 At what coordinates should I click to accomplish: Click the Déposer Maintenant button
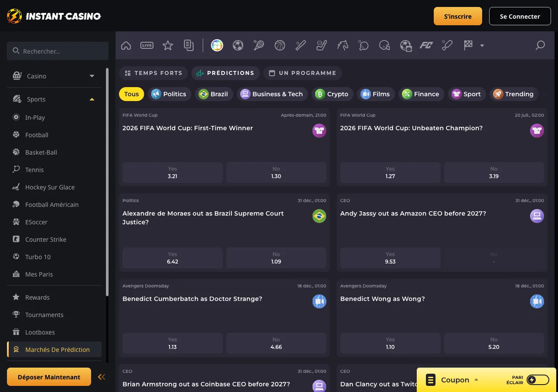(x=49, y=377)
